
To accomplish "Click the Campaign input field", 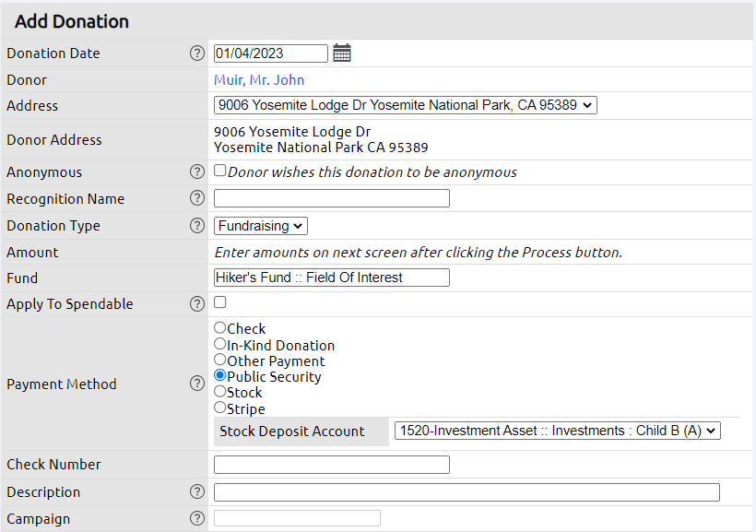I will (x=297, y=518).
